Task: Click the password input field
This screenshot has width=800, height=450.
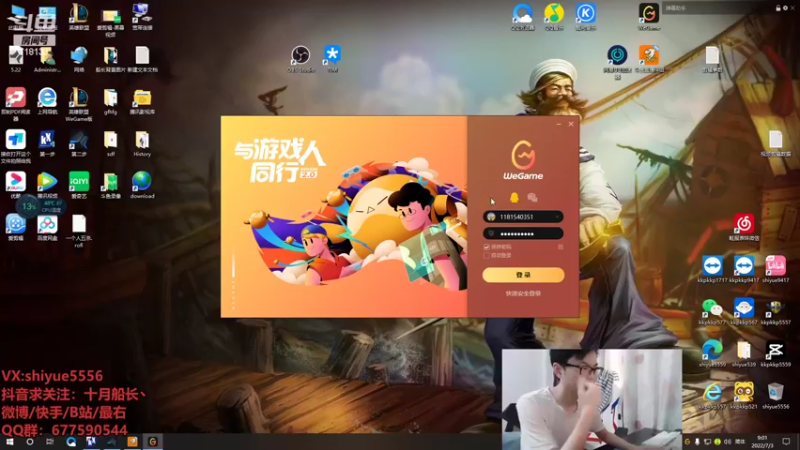Action: 523,234
